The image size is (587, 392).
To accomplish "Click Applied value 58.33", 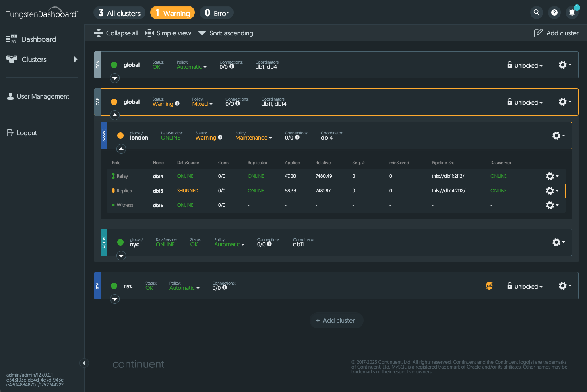I will [290, 191].
